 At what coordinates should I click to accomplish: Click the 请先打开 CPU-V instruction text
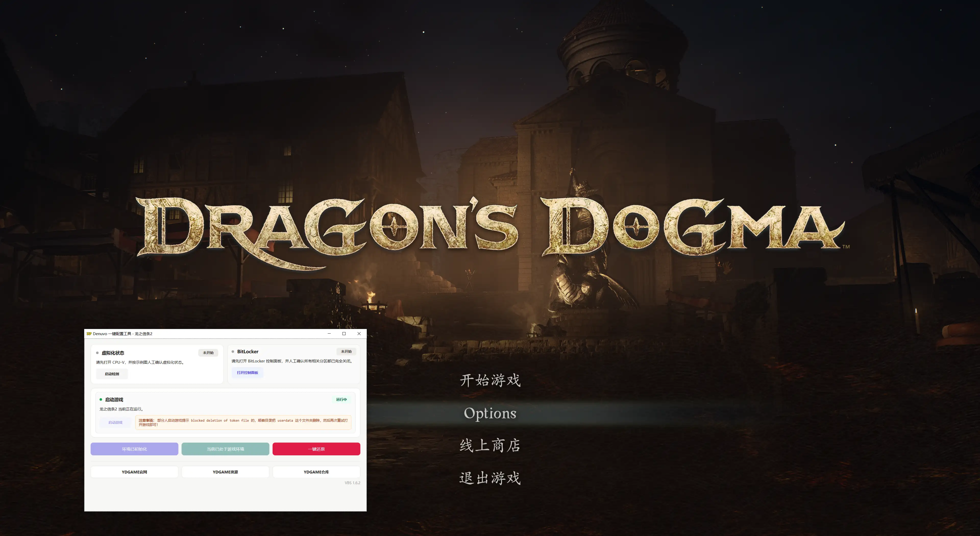coord(140,362)
